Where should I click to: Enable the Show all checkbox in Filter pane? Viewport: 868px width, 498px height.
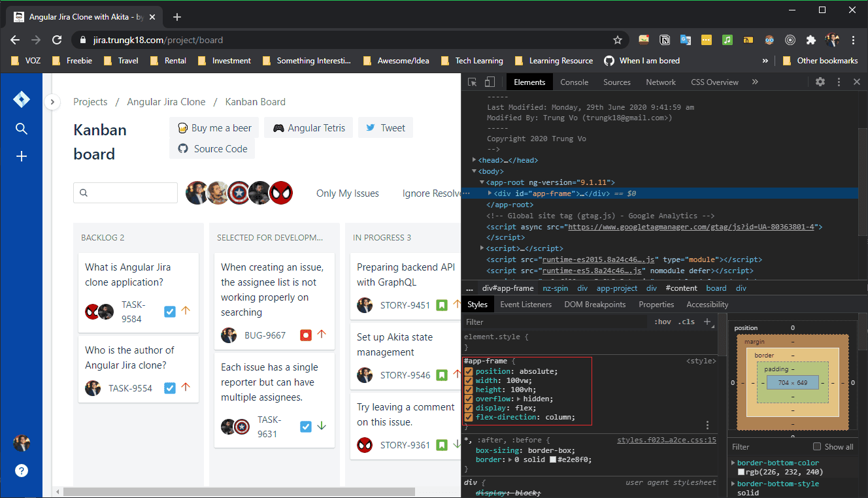click(x=816, y=446)
